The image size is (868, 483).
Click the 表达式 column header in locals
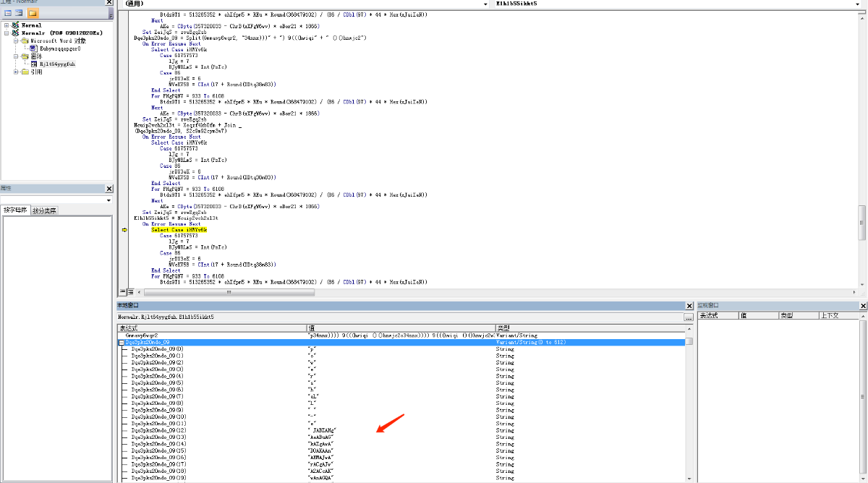212,328
